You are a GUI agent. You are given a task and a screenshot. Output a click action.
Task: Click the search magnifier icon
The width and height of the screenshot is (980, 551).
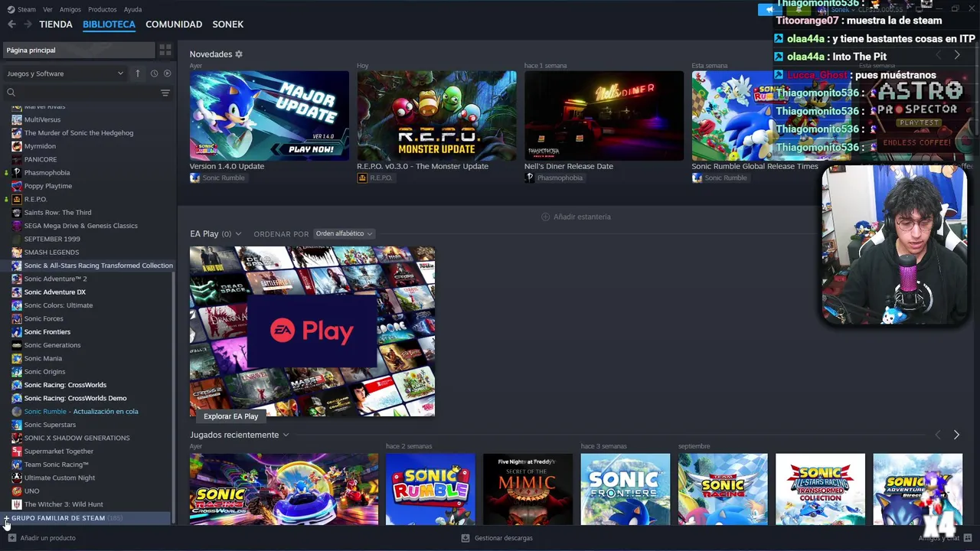(x=11, y=93)
